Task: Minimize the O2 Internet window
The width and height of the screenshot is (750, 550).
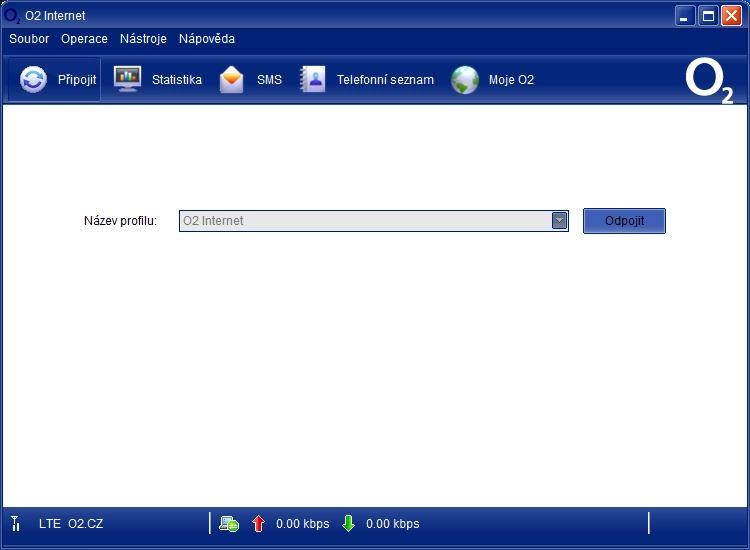Action: [x=685, y=15]
